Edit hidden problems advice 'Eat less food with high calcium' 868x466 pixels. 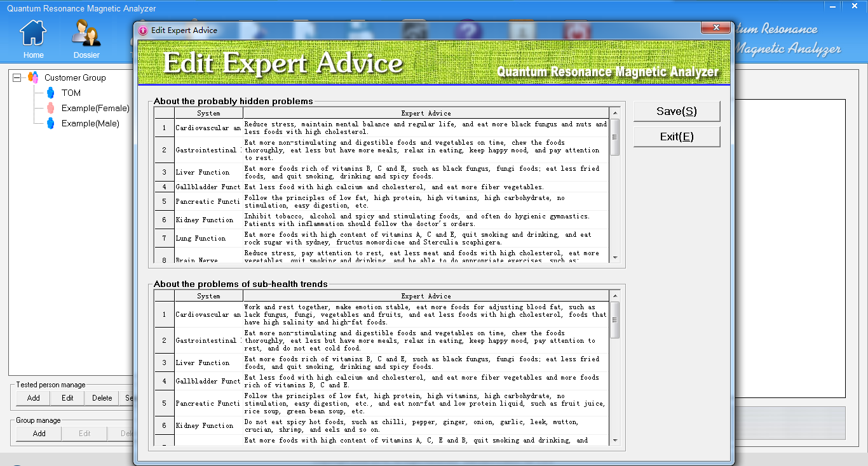426,187
